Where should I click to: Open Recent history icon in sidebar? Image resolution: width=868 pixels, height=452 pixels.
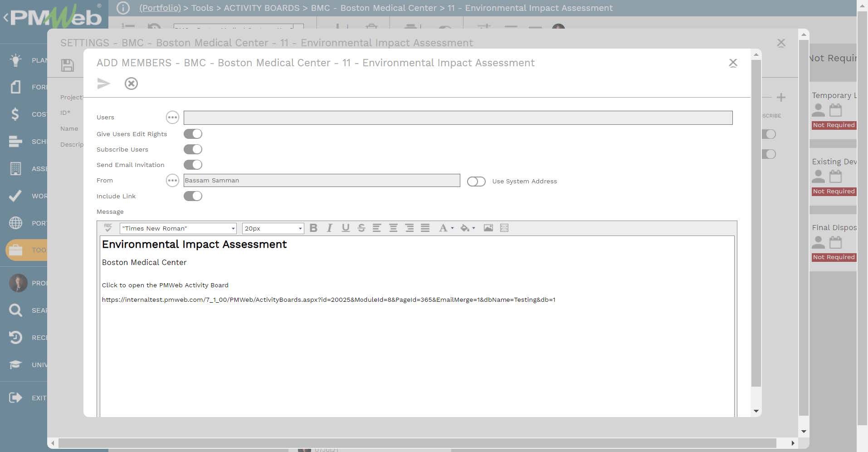click(15, 338)
